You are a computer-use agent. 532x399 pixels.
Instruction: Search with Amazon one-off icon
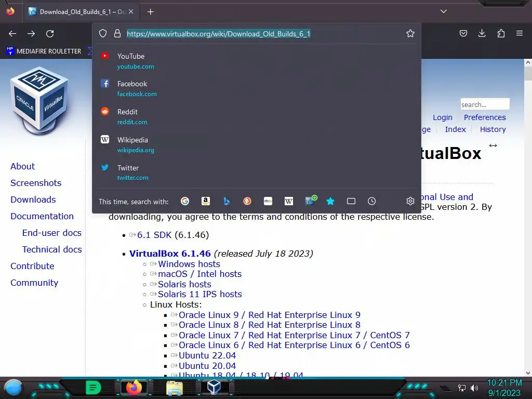206,201
